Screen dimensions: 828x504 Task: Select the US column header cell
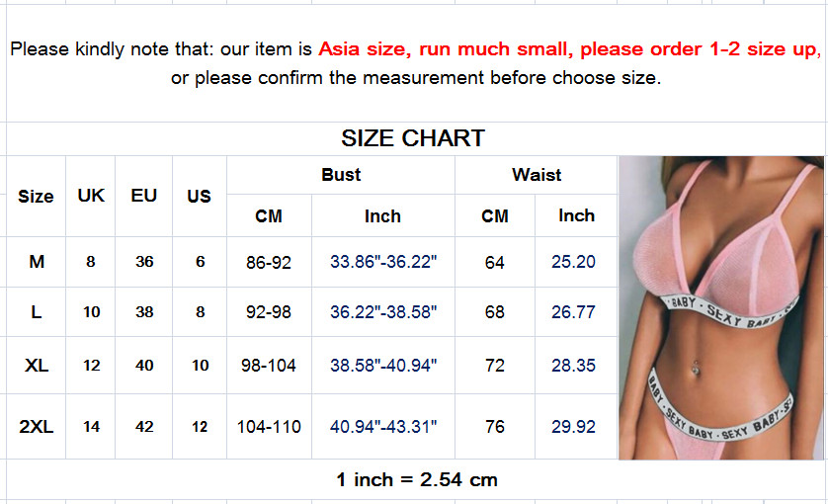click(200, 196)
